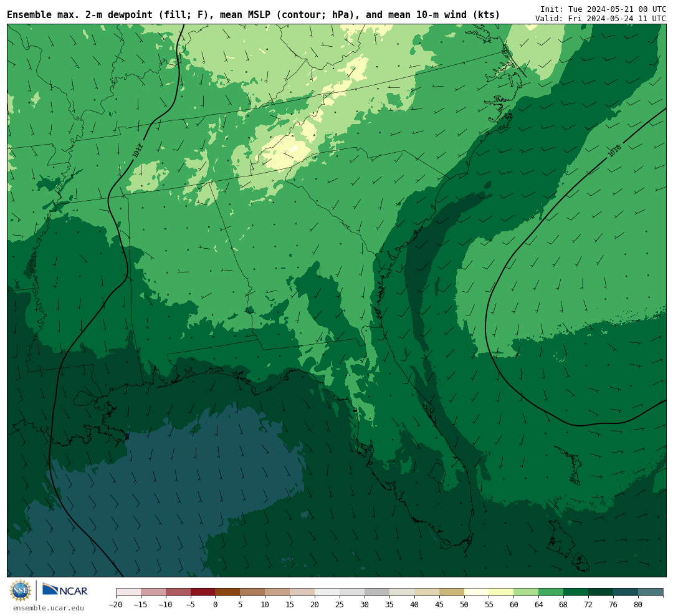Click the -5 colorbar tick label

(x=191, y=605)
